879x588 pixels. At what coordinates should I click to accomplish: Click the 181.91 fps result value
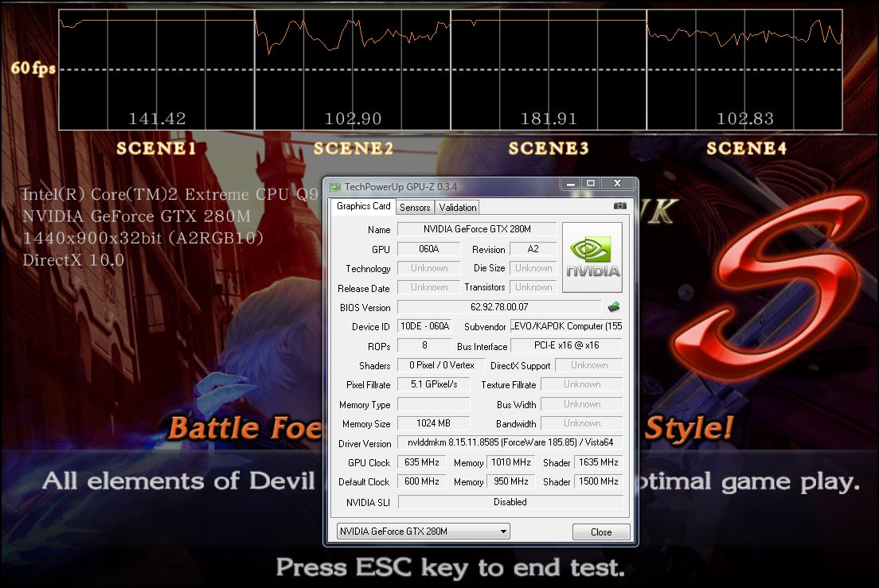click(549, 119)
